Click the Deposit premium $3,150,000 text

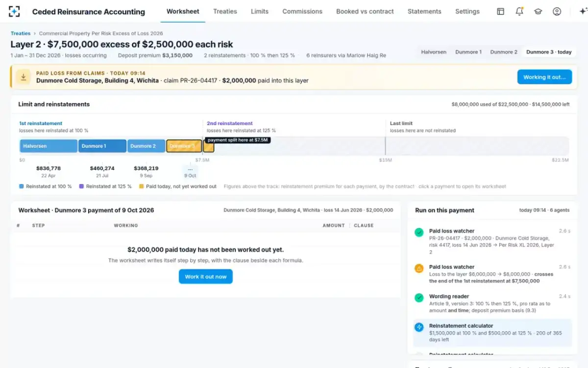pyautogui.click(x=155, y=55)
